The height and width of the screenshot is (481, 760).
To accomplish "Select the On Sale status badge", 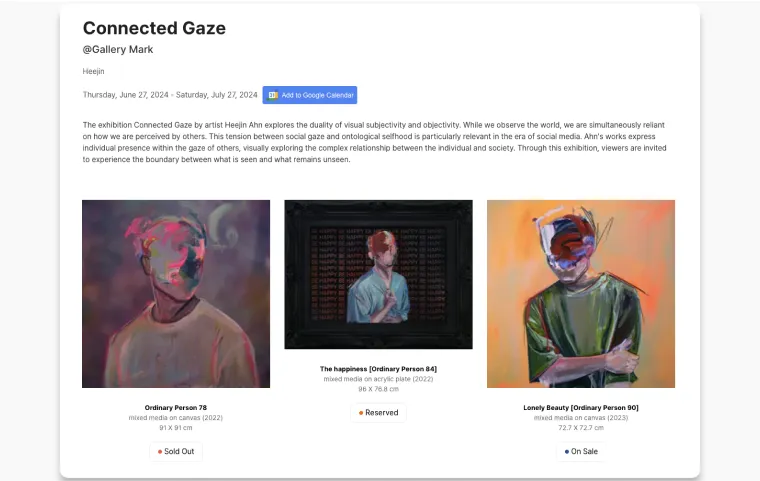I will pyautogui.click(x=581, y=452).
